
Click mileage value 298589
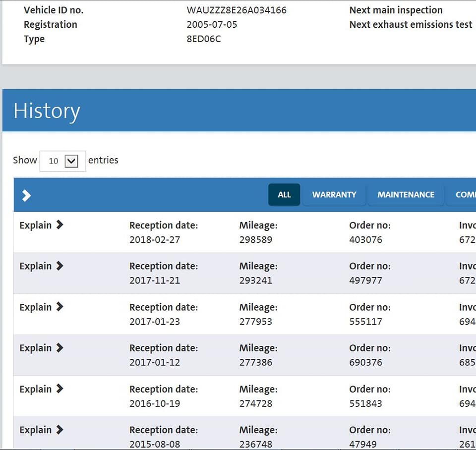(x=256, y=240)
